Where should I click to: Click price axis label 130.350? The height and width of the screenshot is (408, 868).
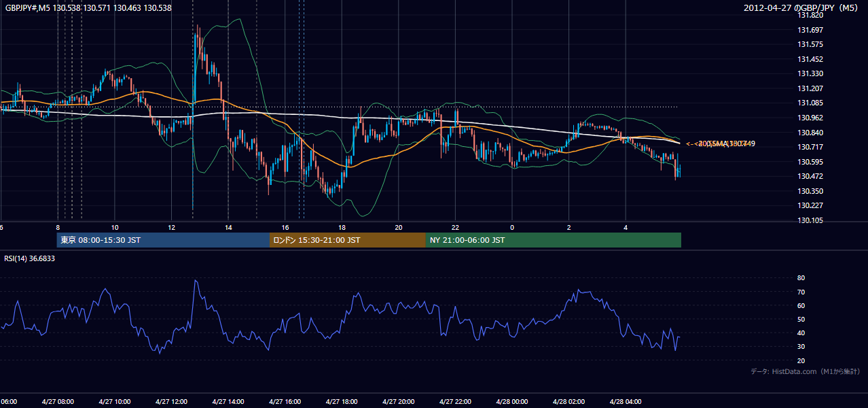(810, 191)
